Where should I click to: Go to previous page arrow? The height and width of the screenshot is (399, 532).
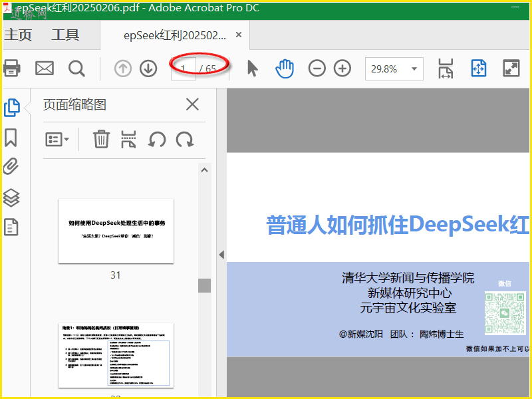click(123, 68)
